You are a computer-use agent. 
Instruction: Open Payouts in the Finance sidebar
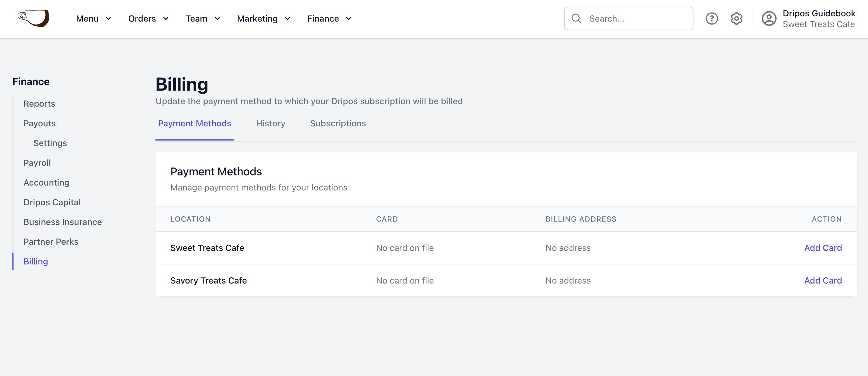pos(39,124)
